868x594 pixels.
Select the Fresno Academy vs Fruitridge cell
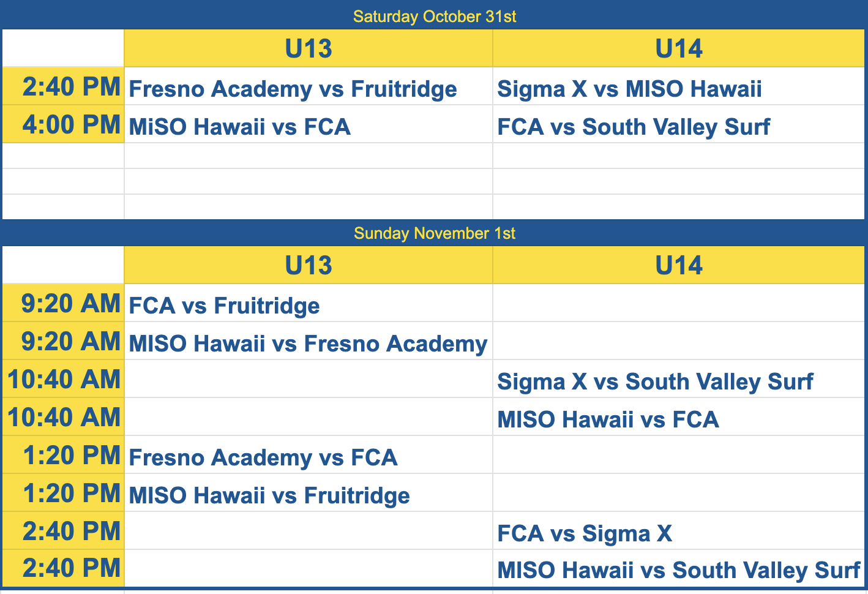click(309, 86)
